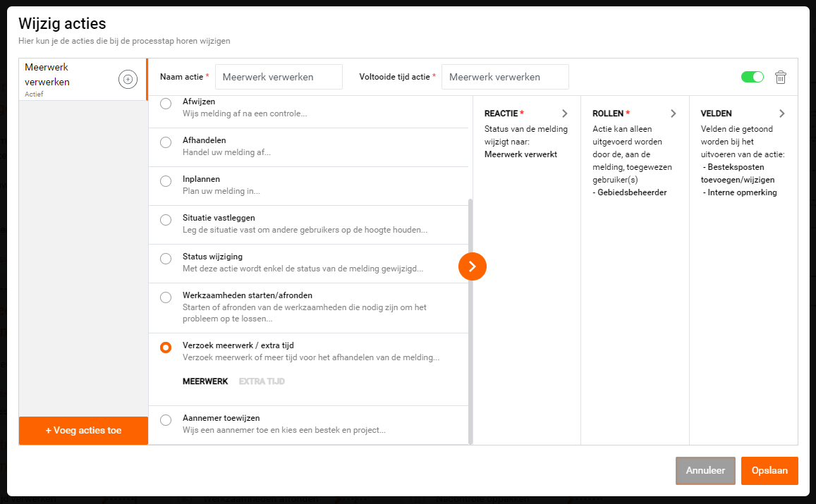Save changes with the Opslaan button
The height and width of the screenshot is (504, 816).
(x=769, y=471)
